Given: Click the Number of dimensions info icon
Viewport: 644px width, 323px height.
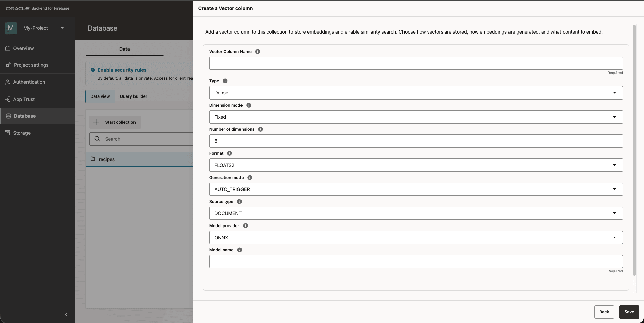Looking at the screenshot, I should (260, 129).
